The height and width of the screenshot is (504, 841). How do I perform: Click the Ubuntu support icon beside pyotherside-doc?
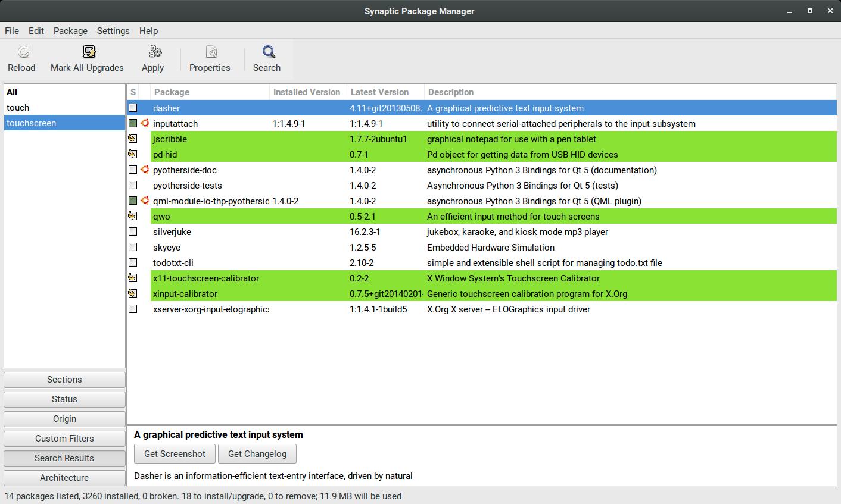pos(144,170)
